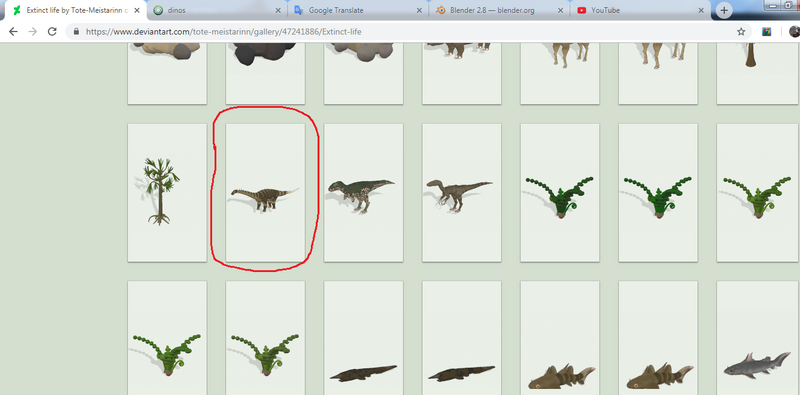Close the dinos tab
The width and height of the screenshot is (800, 395).
(279, 10)
